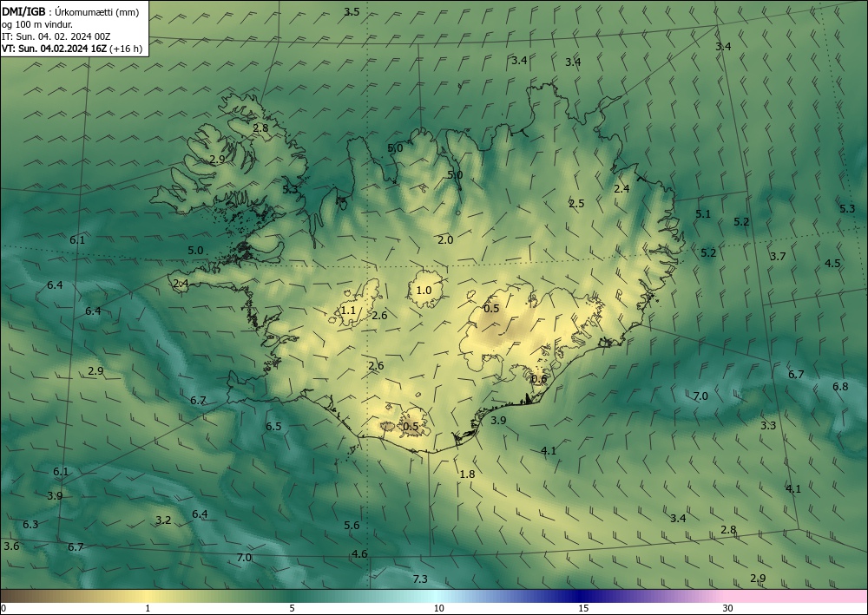Click the 4.5 value on the map
The width and height of the screenshot is (868, 615).
tap(832, 263)
